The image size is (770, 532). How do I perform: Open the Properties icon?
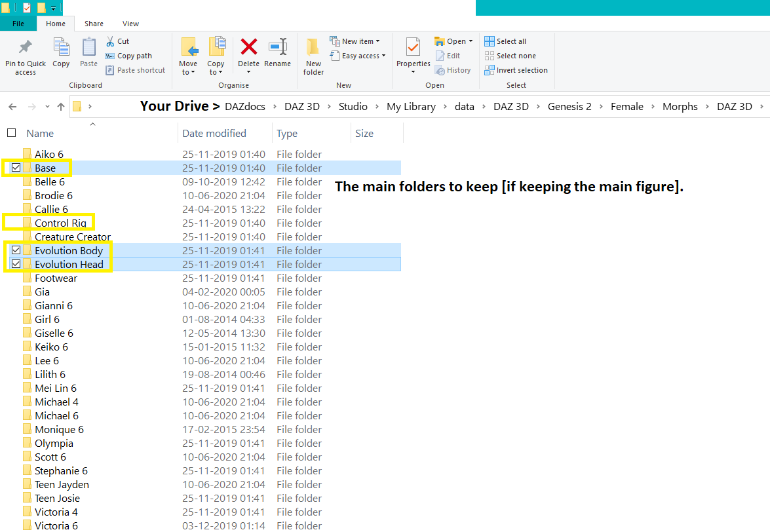(414, 48)
